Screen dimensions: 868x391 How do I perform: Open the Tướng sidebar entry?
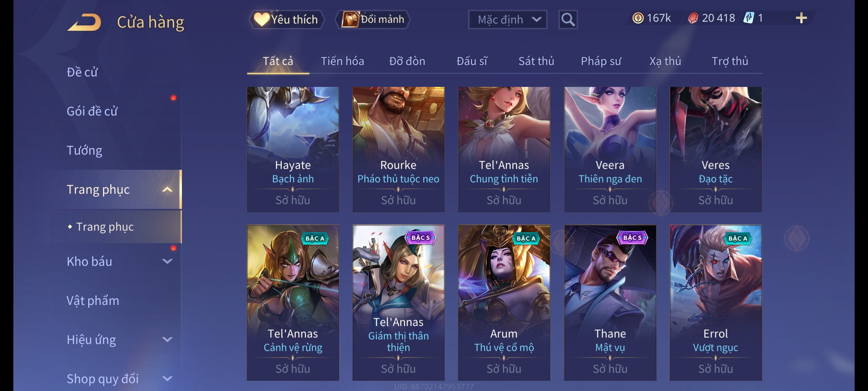click(84, 150)
